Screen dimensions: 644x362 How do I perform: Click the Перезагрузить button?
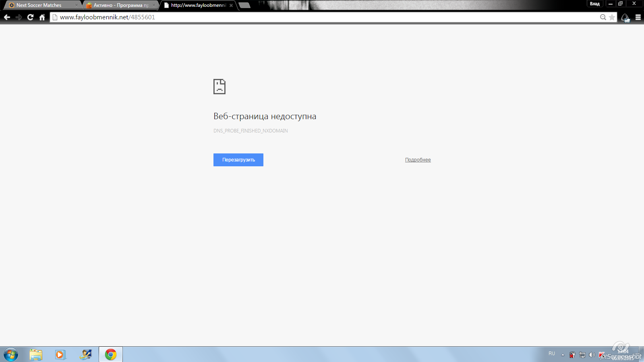coord(238,160)
